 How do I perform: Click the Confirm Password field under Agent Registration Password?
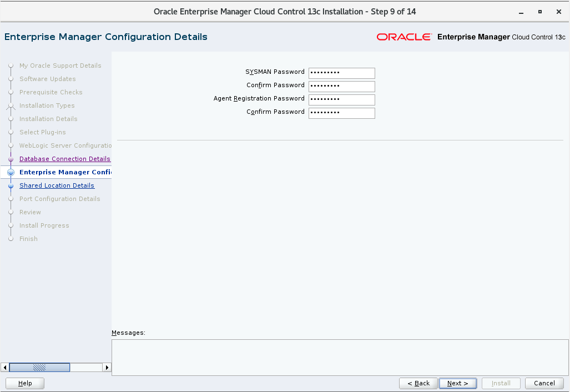coord(342,113)
